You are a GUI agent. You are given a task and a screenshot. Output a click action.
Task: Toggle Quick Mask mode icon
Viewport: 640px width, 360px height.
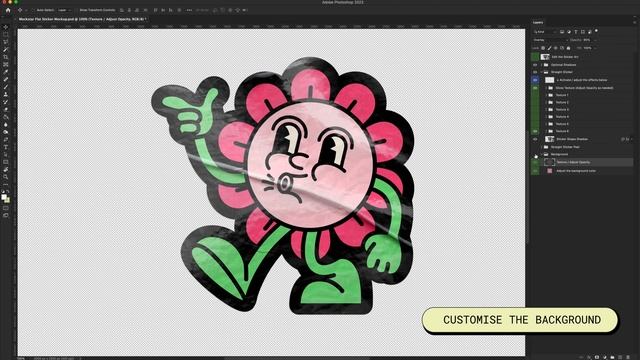click(x=6, y=208)
